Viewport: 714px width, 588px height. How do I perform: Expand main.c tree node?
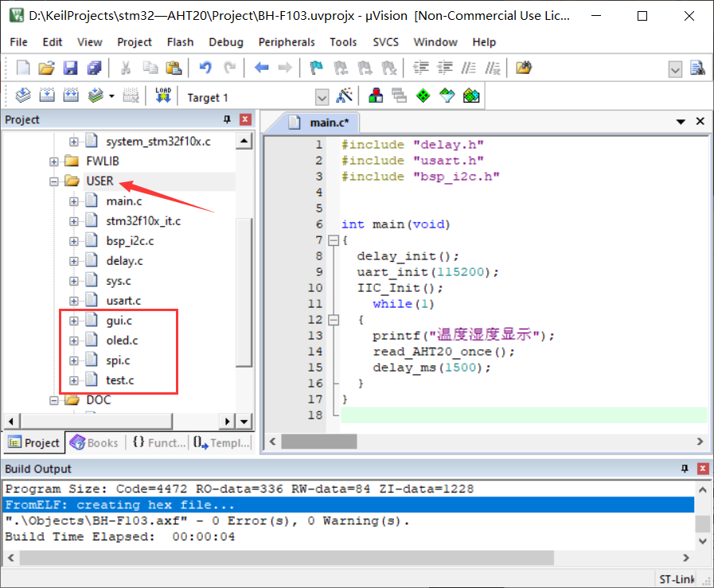74,201
